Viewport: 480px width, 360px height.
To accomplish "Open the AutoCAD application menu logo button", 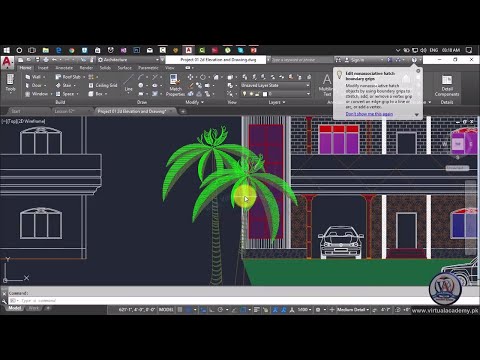I will click(x=7, y=62).
